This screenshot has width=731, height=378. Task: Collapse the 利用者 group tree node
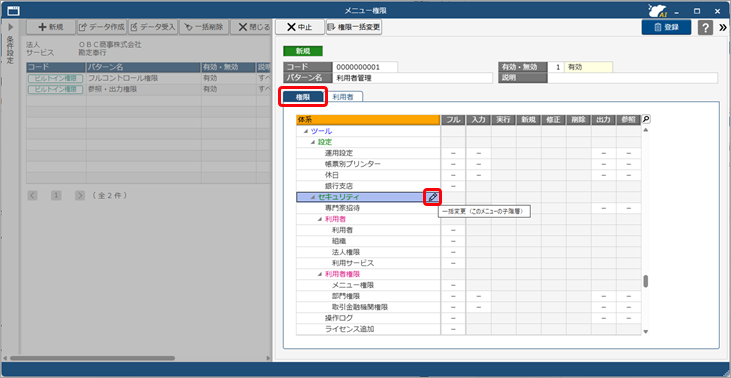(x=320, y=219)
